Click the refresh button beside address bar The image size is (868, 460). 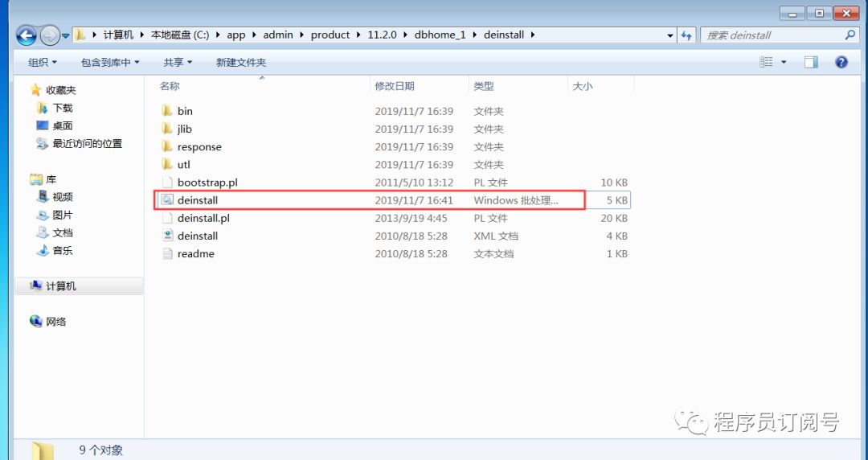pos(686,35)
